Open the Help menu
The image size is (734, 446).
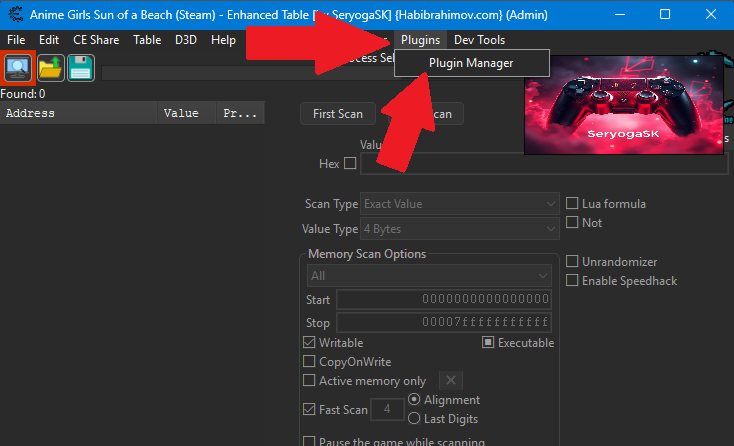point(223,40)
